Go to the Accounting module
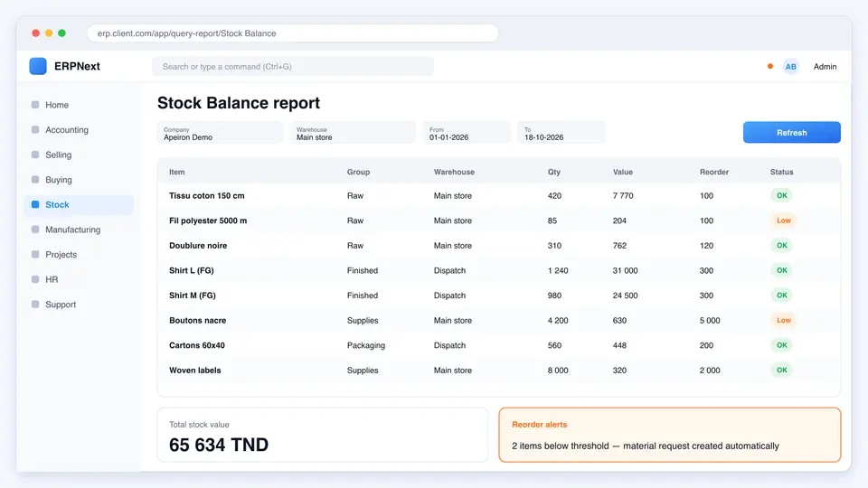This screenshot has height=488, width=868. tap(67, 129)
